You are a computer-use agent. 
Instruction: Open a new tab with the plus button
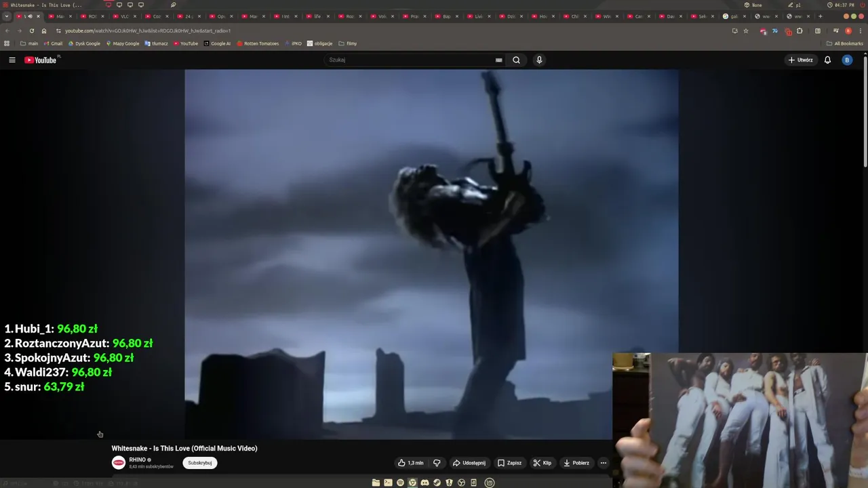(820, 16)
